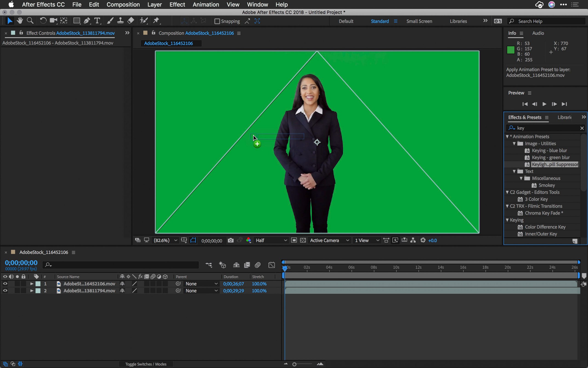Screen dimensions: 588x368
Task: Open the Layer menu
Action: click(x=155, y=4)
